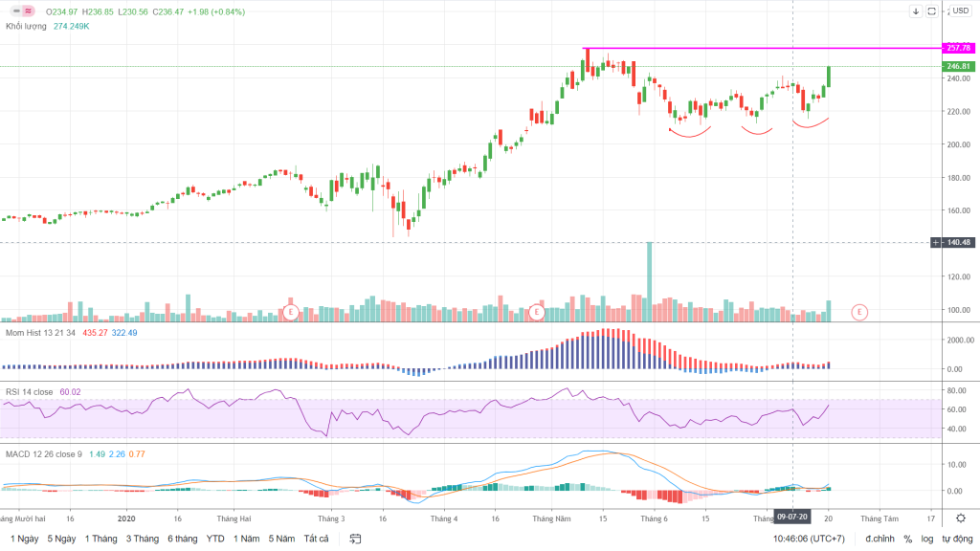Click the rightmost earnings E marker
Screen dimensions: 980x551
(860, 312)
